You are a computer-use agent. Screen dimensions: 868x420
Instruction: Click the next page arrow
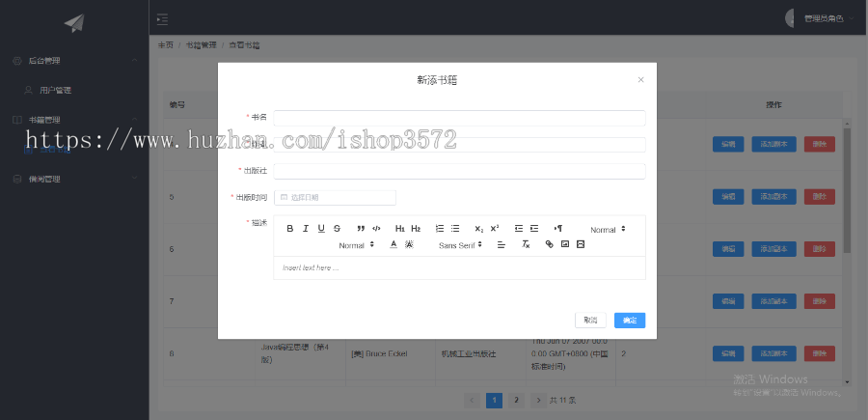pyautogui.click(x=538, y=400)
